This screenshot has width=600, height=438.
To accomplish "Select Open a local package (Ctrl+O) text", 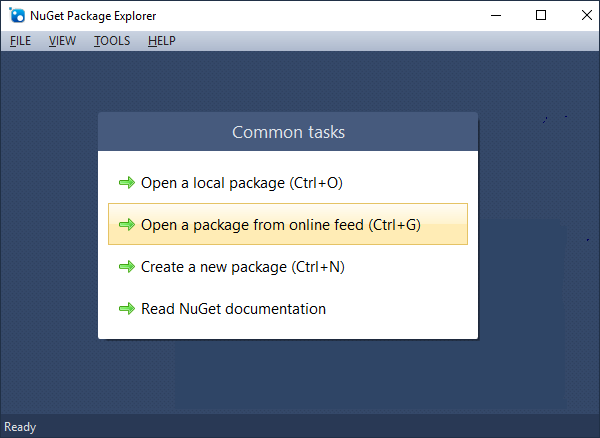I will tap(242, 183).
